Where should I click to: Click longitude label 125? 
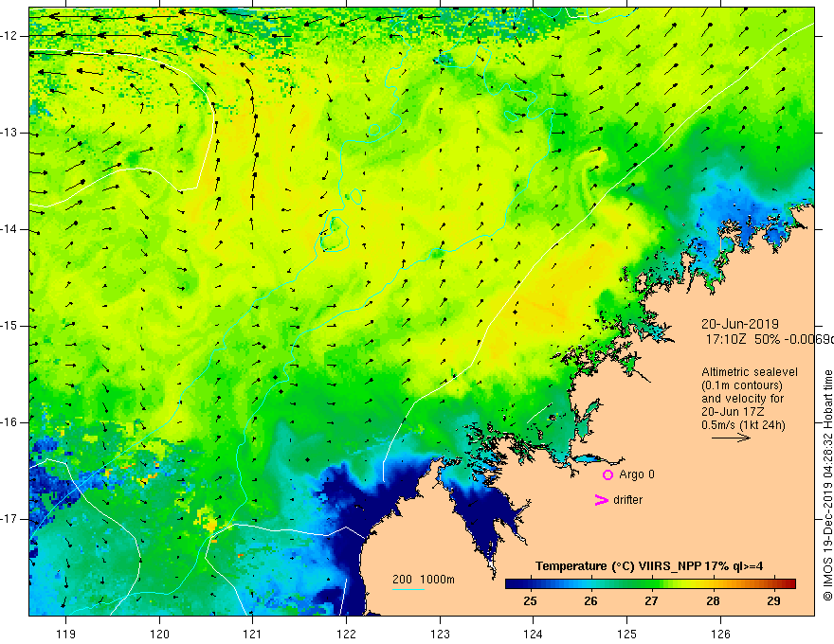tap(627, 634)
